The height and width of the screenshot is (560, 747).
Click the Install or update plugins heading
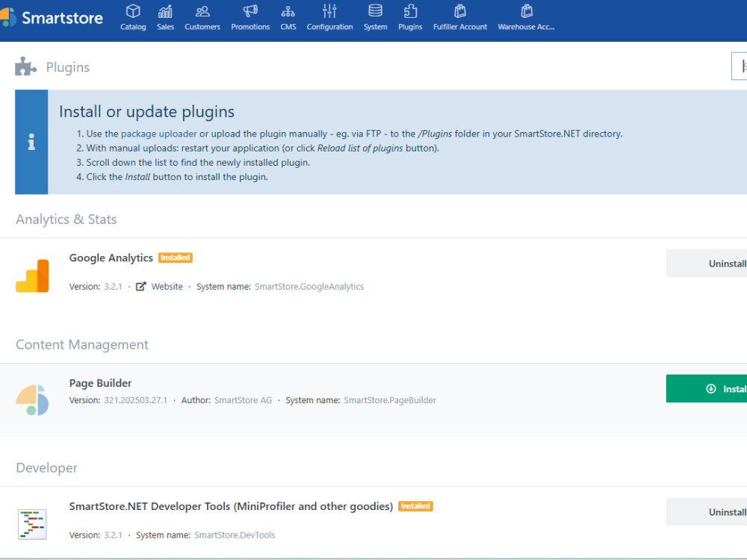coord(146,111)
